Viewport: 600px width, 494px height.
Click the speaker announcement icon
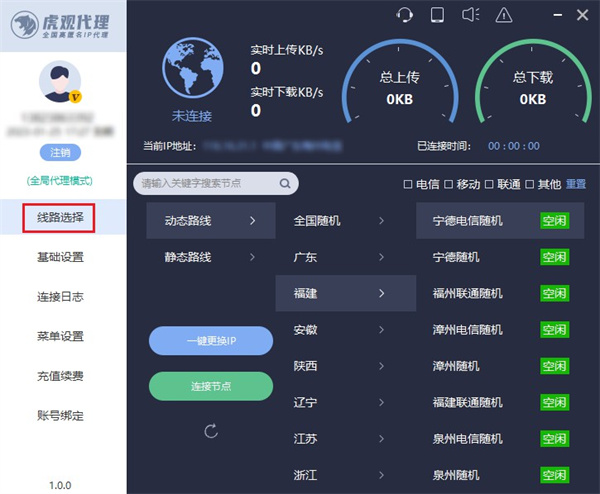coord(471,14)
